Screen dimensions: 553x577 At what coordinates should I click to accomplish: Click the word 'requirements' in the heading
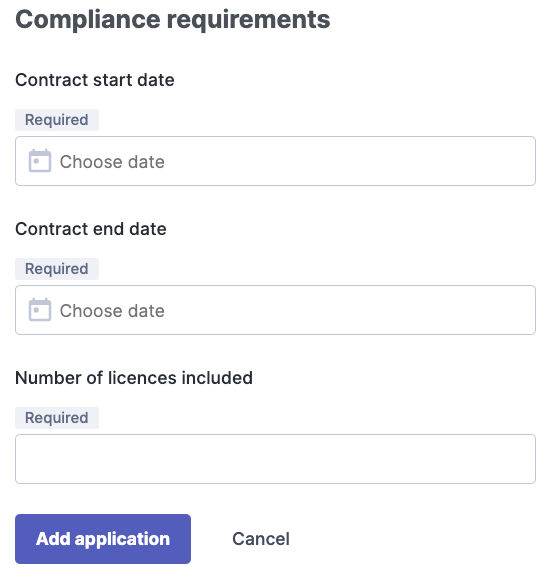pyautogui.click(x=249, y=21)
